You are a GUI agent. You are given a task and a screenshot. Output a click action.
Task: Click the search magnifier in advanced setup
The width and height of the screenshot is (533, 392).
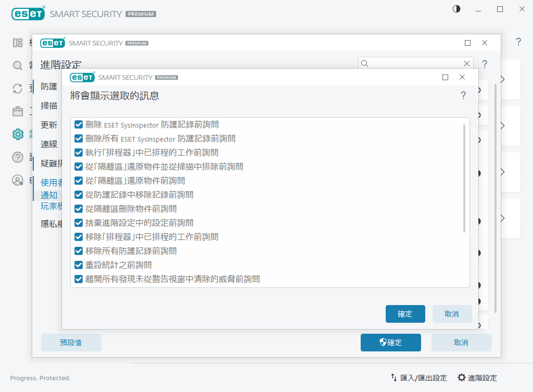pyautogui.click(x=365, y=64)
